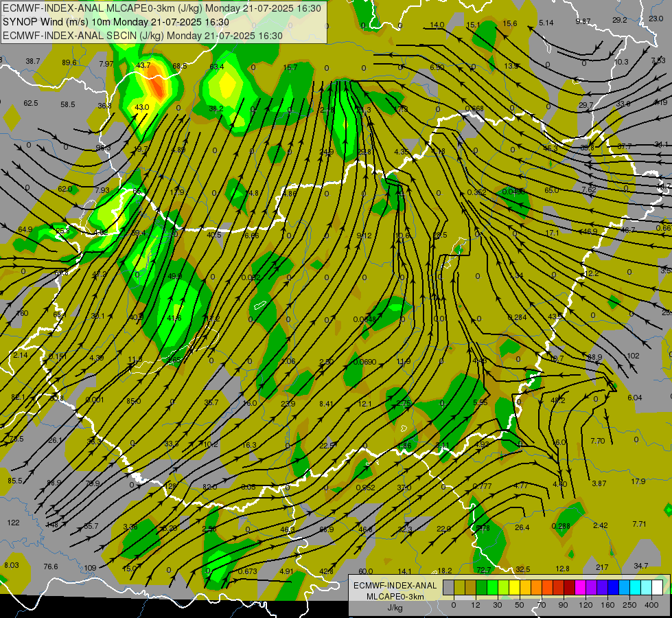Click the map value '9.87'
This screenshot has height=618, width=672.
583,21
